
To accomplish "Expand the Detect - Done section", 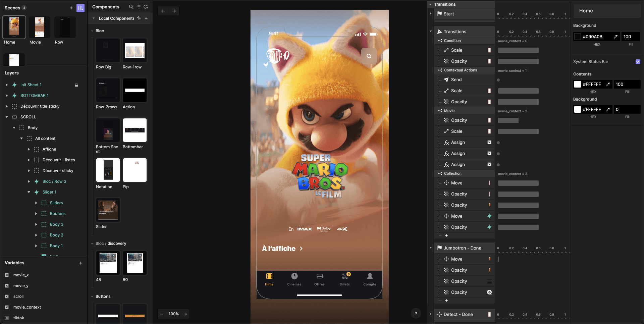I will click(431, 315).
